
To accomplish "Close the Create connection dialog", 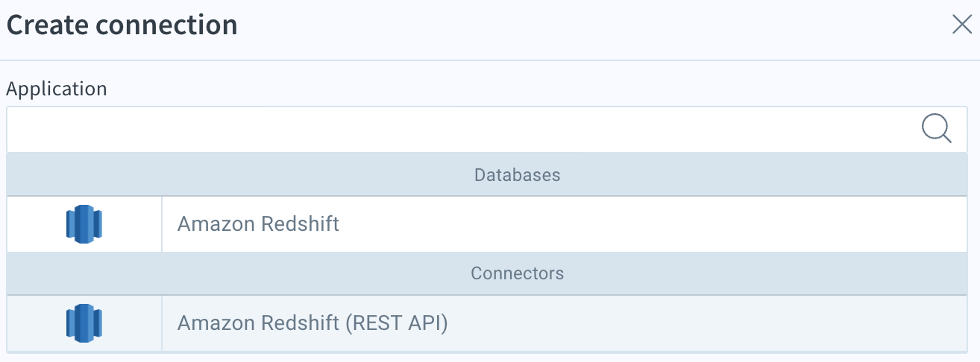I will coord(961,25).
